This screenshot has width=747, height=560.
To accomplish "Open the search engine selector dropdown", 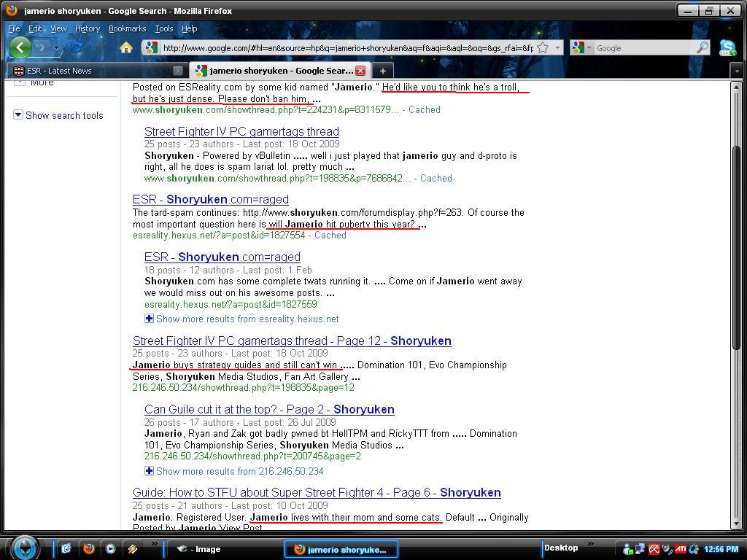I will pos(582,48).
